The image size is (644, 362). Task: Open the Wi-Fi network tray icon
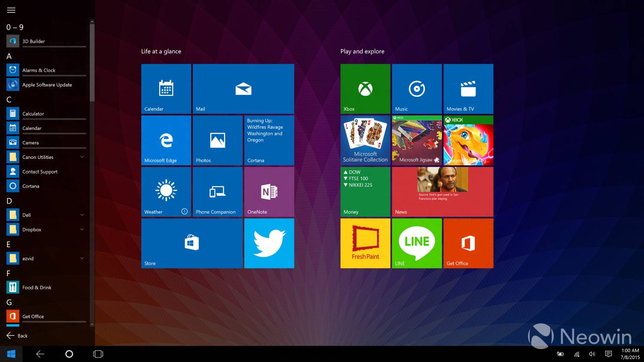pos(577,354)
